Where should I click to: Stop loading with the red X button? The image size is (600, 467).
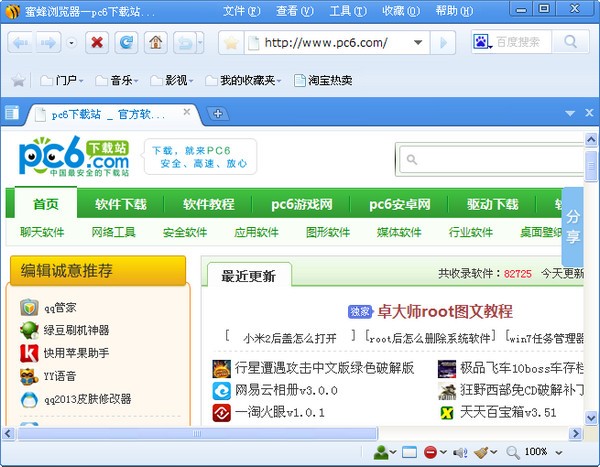[x=97, y=42]
